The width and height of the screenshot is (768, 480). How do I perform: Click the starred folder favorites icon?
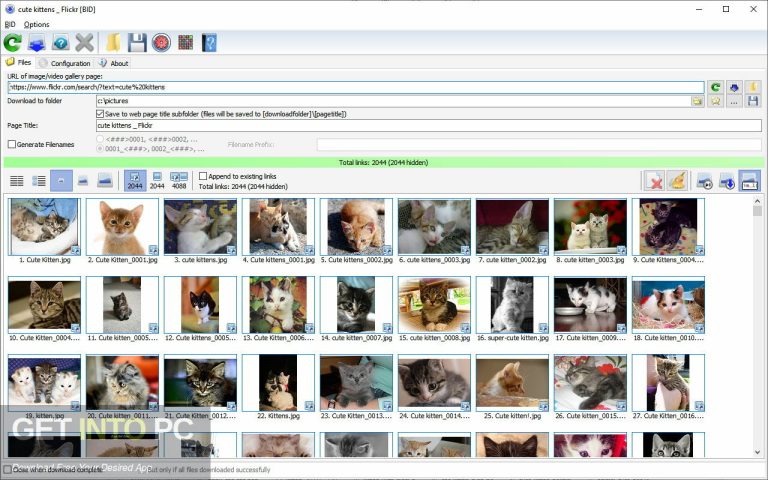tap(716, 101)
